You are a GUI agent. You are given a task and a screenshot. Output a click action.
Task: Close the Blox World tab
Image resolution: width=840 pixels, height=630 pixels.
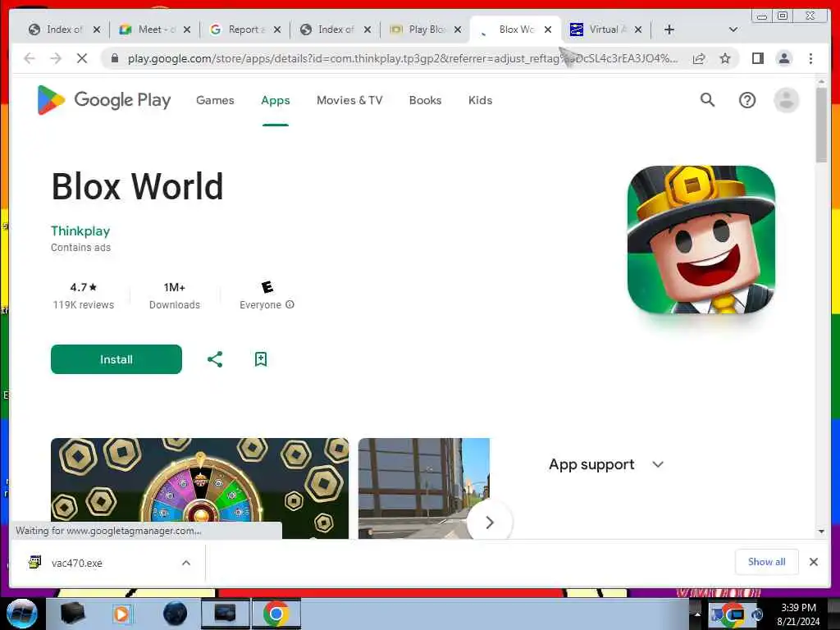click(547, 30)
